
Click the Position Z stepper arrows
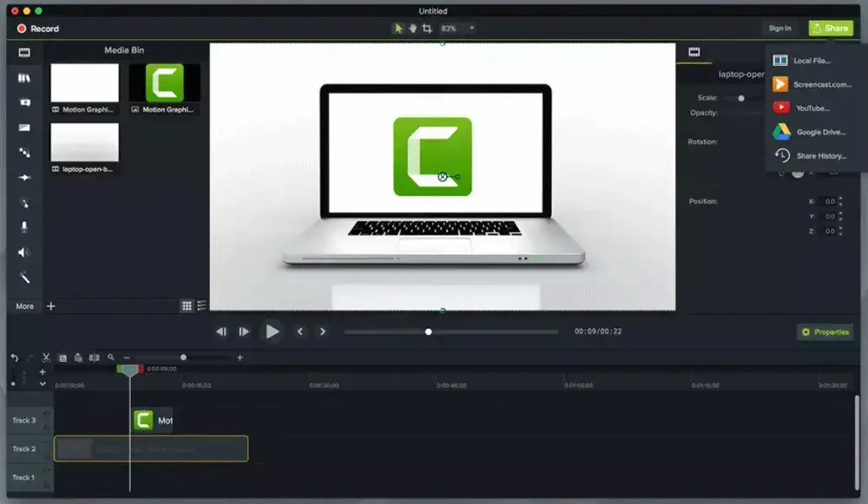(x=840, y=231)
